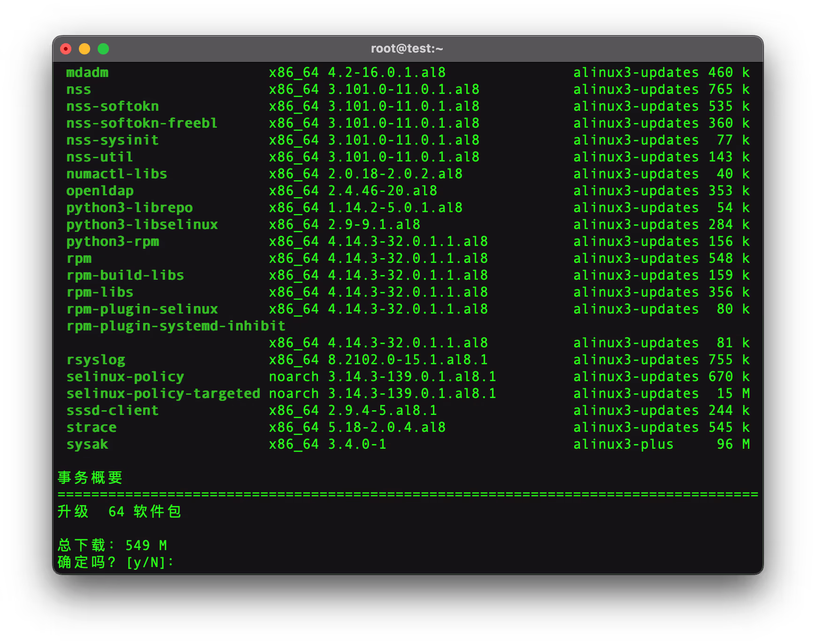This screenshot has width=816, height=644.
Task: Click version 2.9.4-5.al8.1
Action: [x=383, y=411]
